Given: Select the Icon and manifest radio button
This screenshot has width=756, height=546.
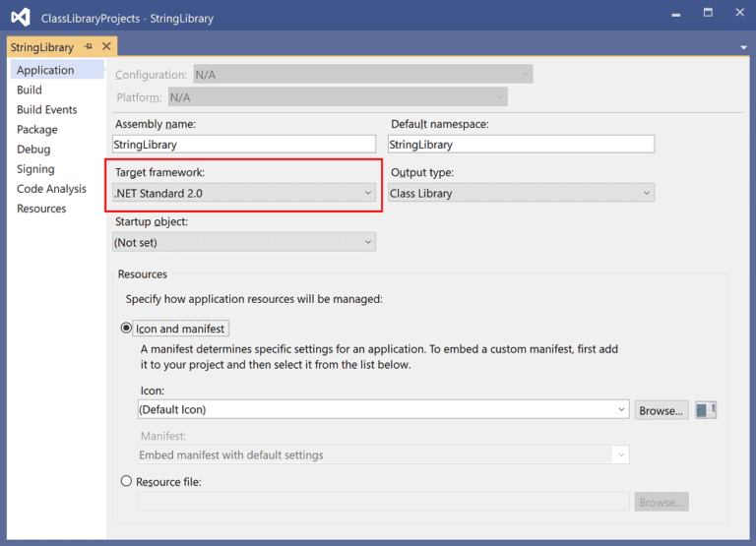Looking at the screenshot, I should pos(126,329).
